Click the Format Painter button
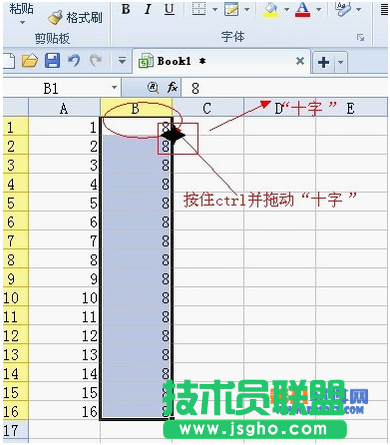The width and height of the screenshot is (390, 445). coord(75,18)
